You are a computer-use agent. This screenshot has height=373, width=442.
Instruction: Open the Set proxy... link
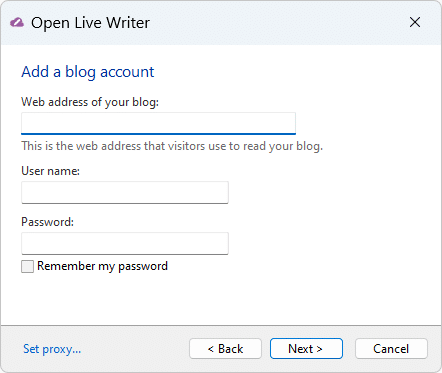point(52,349)
